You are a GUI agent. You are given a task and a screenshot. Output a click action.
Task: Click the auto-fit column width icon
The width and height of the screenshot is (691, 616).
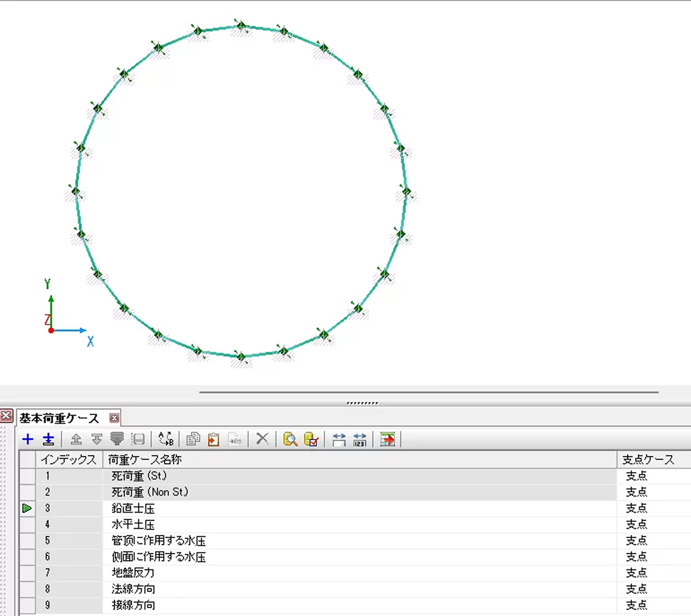point(339,439)
